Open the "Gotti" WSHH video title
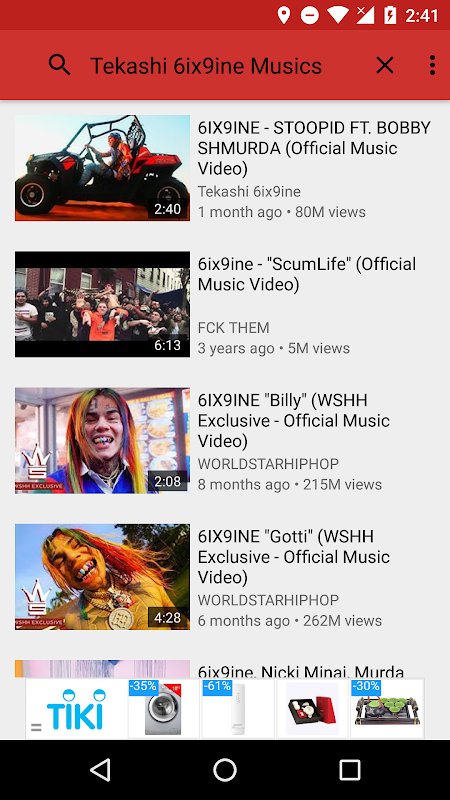Screen dimensions: 450x800 (294, 557)
